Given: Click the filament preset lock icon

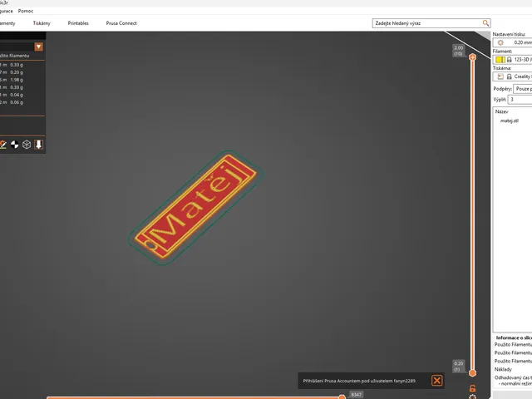Looking at the screenshot, I should tap(509, 60).
